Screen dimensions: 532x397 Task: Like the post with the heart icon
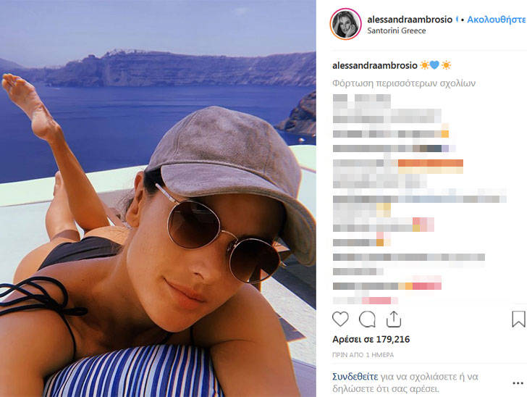pyautogui.click(x=340, y=319)
